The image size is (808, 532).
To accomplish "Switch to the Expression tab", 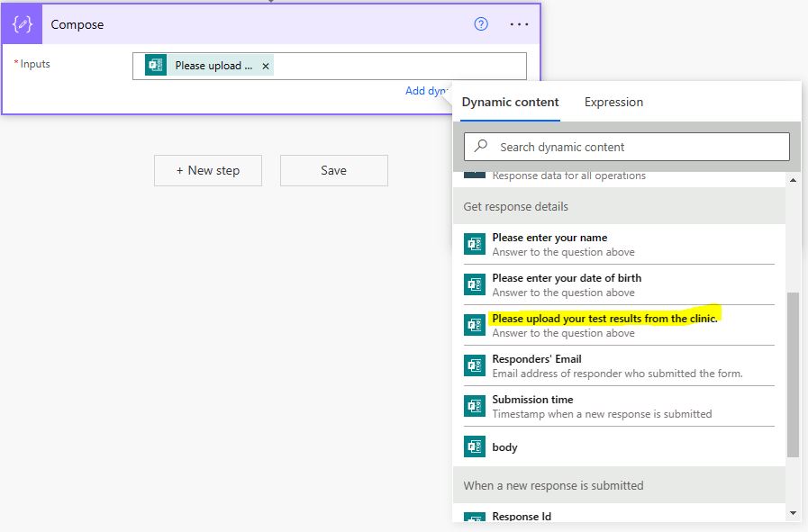I will tap(613, 103).
